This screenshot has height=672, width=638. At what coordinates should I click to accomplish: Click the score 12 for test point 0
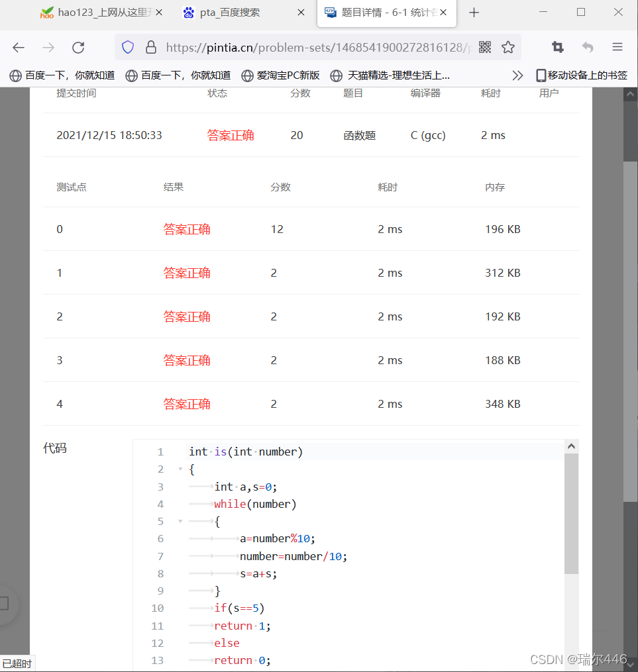[x=277, y=229]
